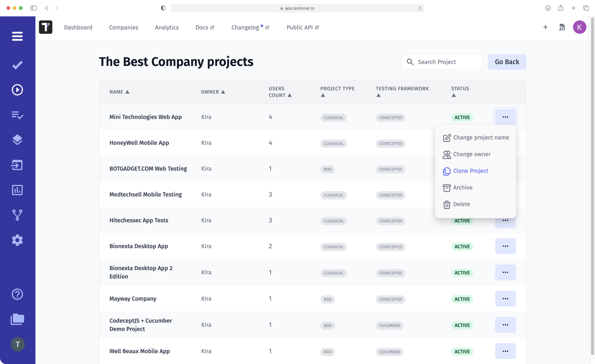
Task: Select the test runs play icon in sidebar
Action: pos(17,90)
